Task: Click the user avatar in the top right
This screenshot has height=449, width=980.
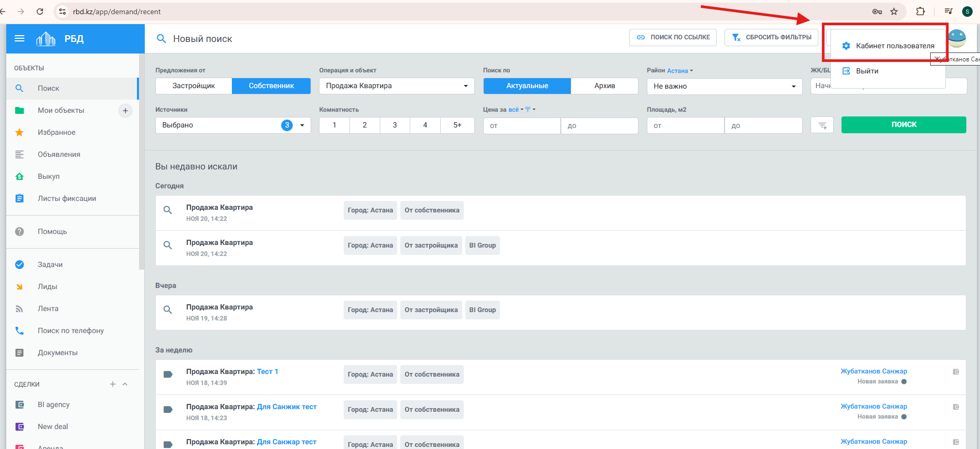Action: [x=957, y=38]
